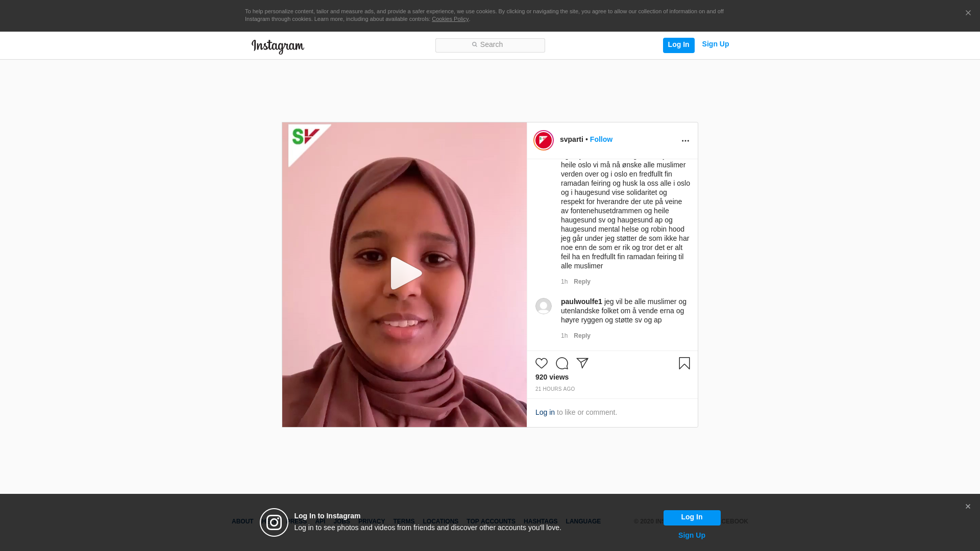Click Log In button in bottom banner

[x=692, y=517]
